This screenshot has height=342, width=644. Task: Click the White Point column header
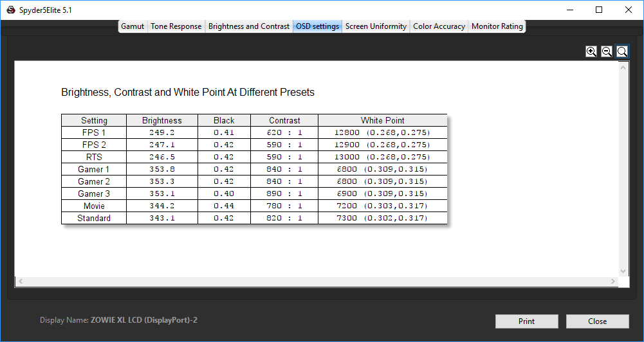382,121
